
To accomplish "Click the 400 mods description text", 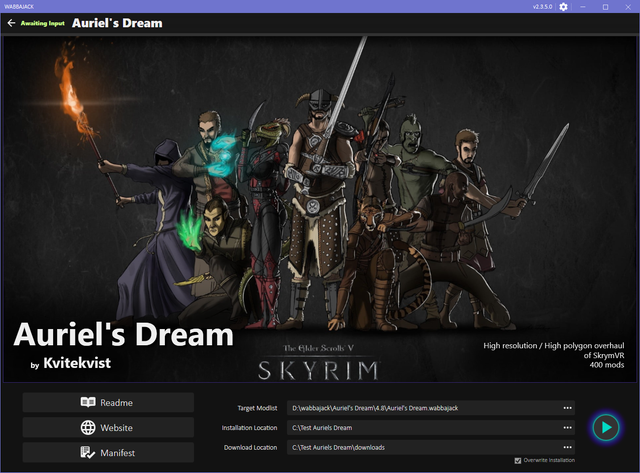I will coord(607,365).
